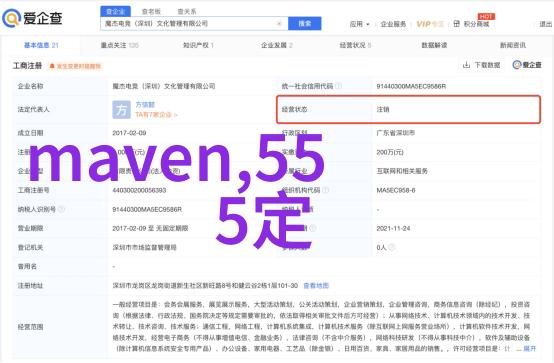Select organization code MA5EC958-6
554x363 pixels.
pyautogui.click(x=396, y=191)
